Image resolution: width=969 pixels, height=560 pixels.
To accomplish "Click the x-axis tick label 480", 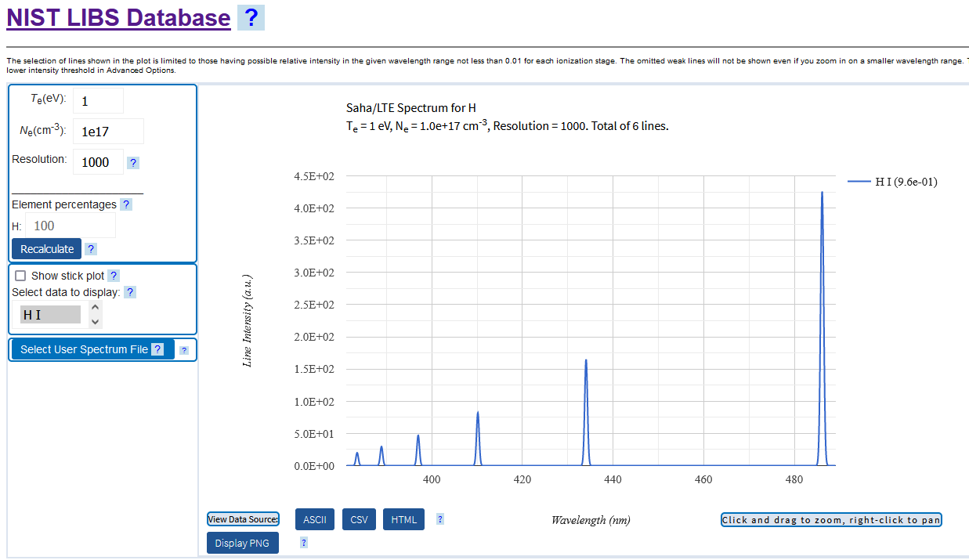I will tap(794, 479).
